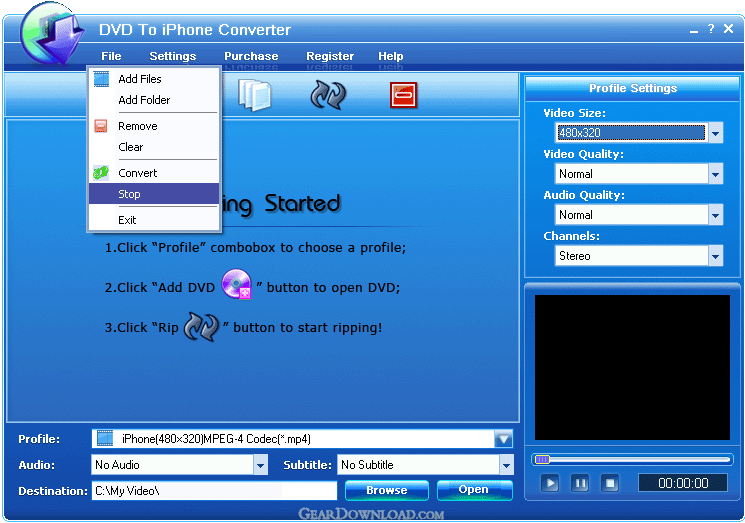Click the application logo with purple arrow
Image resolution: width=745 pixels, height=523 pixels.
(x=51, y=33)
